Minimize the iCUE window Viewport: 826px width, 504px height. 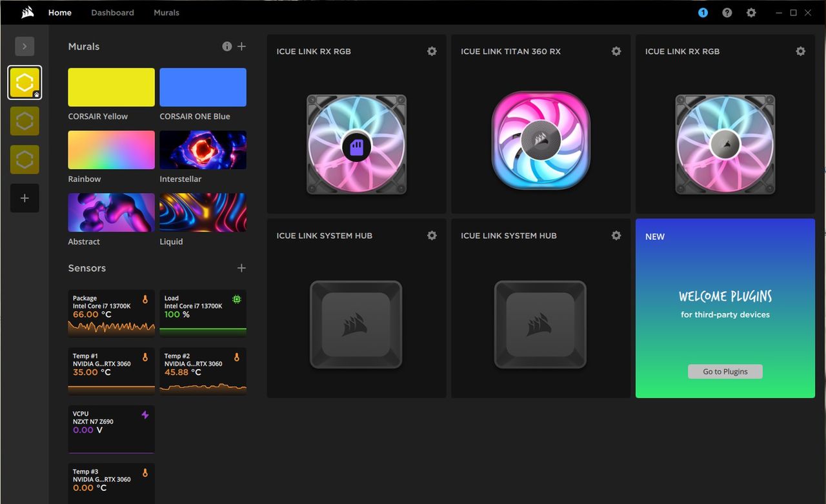[x=778, y=12]
